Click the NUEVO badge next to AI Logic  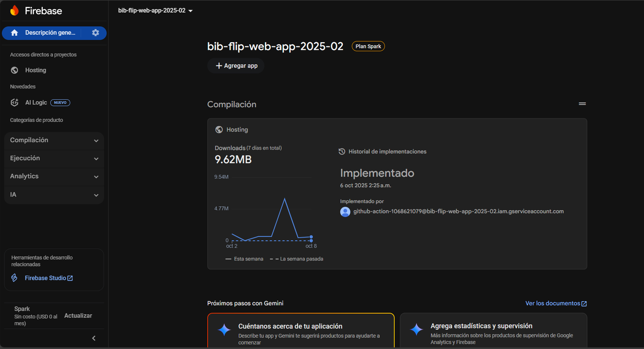pos(60,103)
